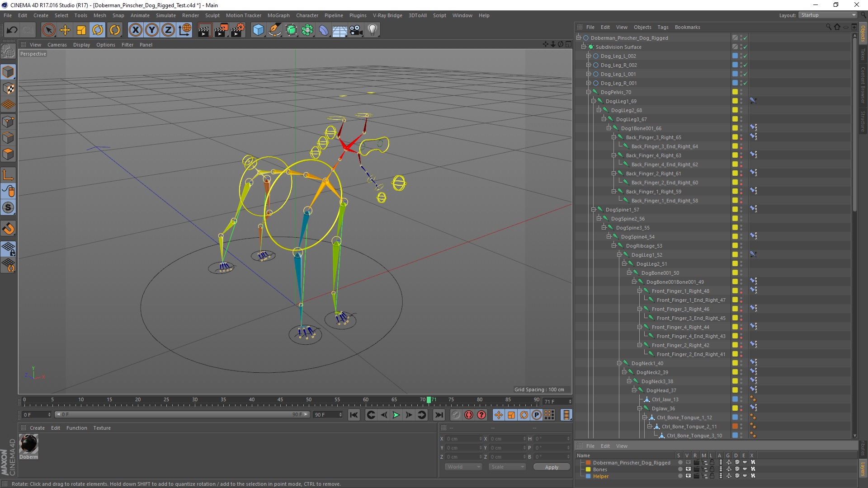Click the Bones layer color swatch
The image size is (868, 488).
pos(588,469)
